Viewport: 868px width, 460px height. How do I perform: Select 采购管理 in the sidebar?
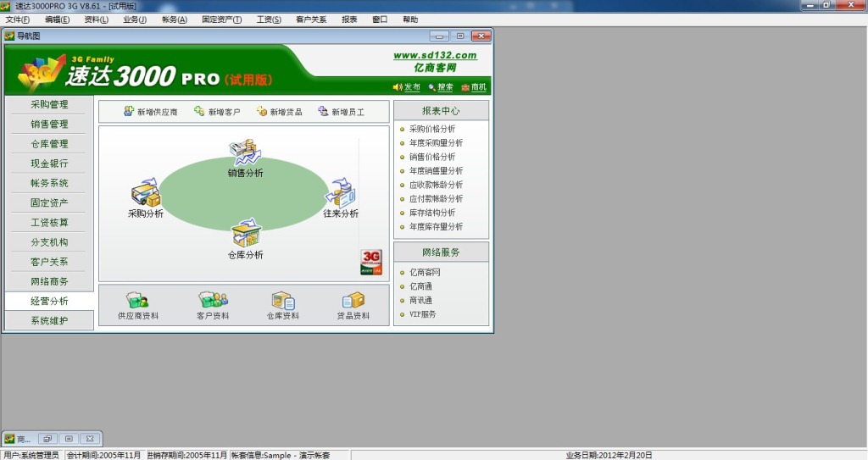[49, 104]
